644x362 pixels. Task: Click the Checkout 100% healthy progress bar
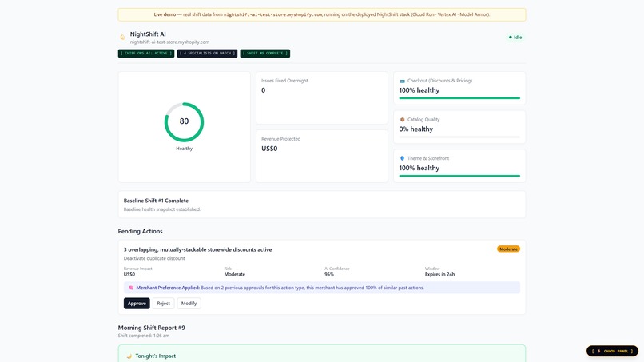459,98
